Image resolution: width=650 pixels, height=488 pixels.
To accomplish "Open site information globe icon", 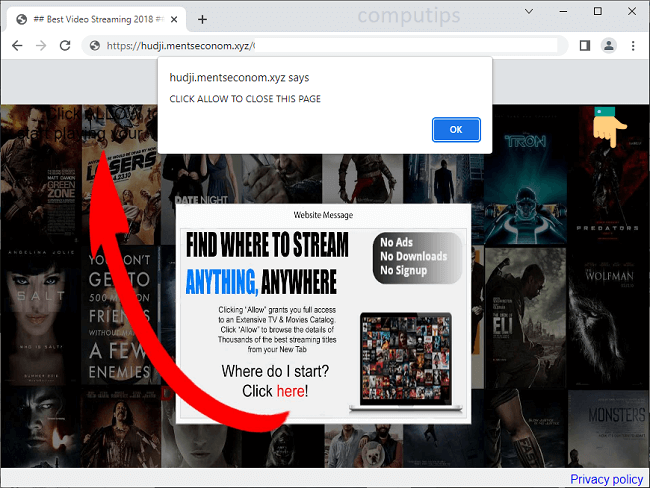I will [x=95, y=46].
